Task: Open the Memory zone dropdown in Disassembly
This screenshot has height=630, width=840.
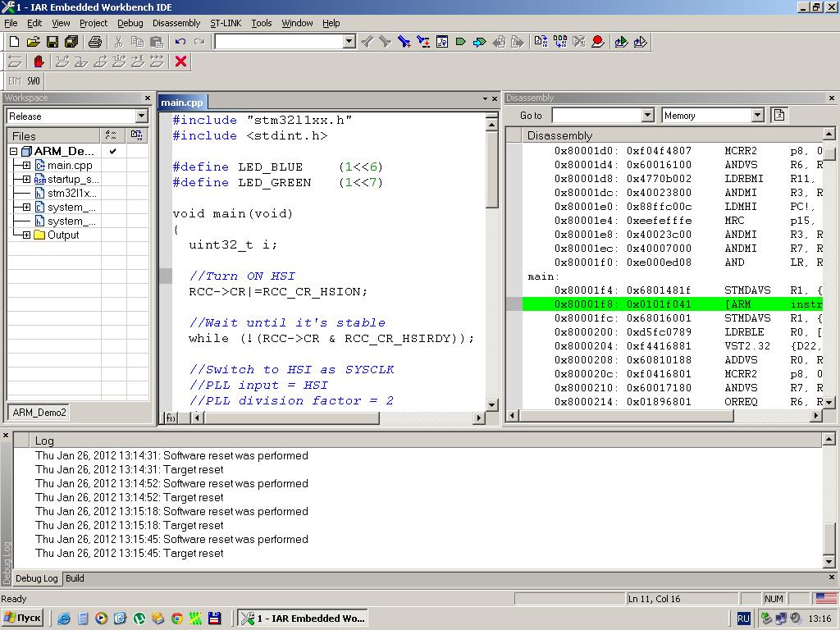Action: (x=757, y=116)
